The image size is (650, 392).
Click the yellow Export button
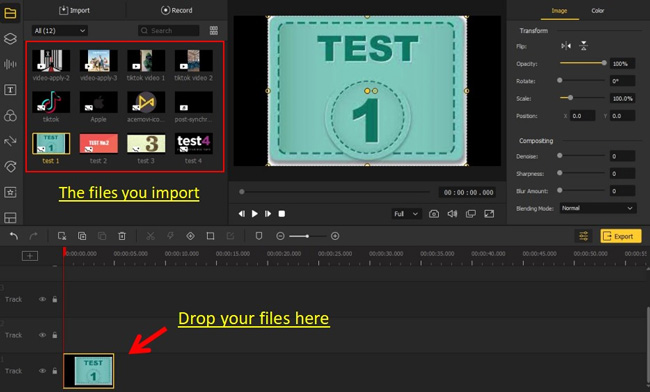click(x=621, y=236)
